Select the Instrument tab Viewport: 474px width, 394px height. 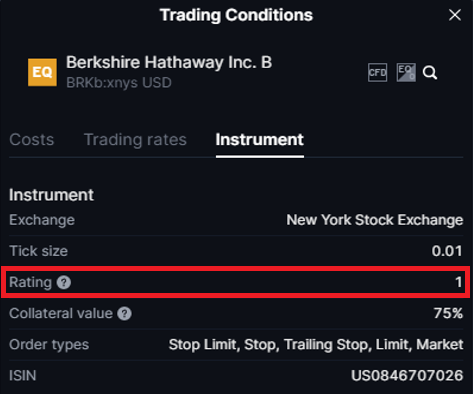pyautogui.click(x=260, y=139)
